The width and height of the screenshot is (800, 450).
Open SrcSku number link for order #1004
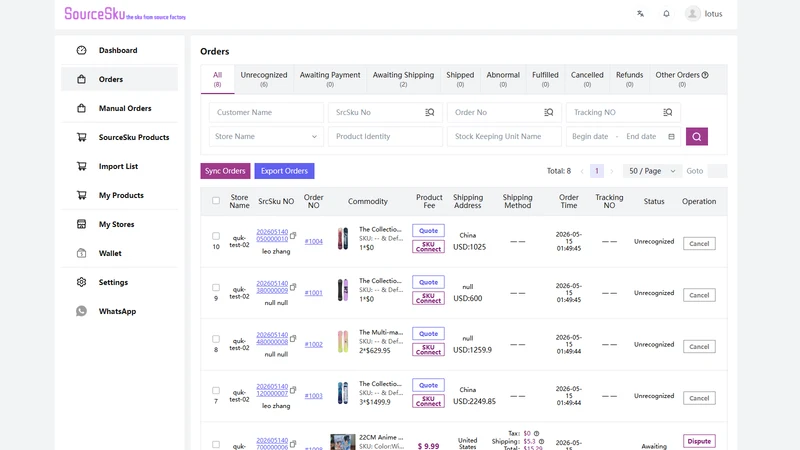pos(272,235)
